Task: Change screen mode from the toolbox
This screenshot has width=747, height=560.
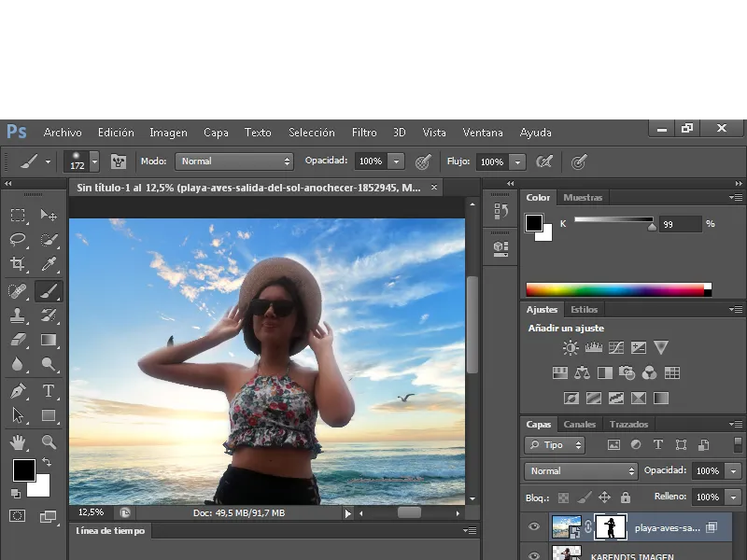Action: click(x=49, y=516)
